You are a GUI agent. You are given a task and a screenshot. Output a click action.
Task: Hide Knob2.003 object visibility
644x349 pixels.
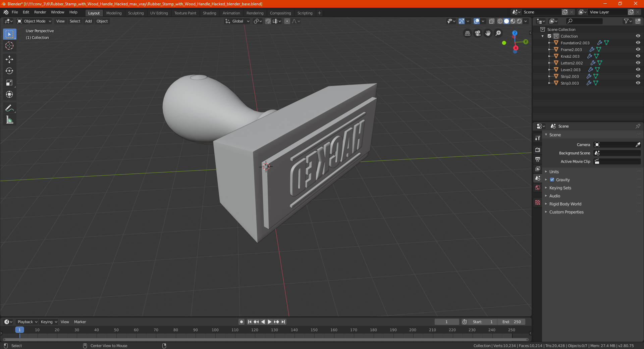point(638,56)
